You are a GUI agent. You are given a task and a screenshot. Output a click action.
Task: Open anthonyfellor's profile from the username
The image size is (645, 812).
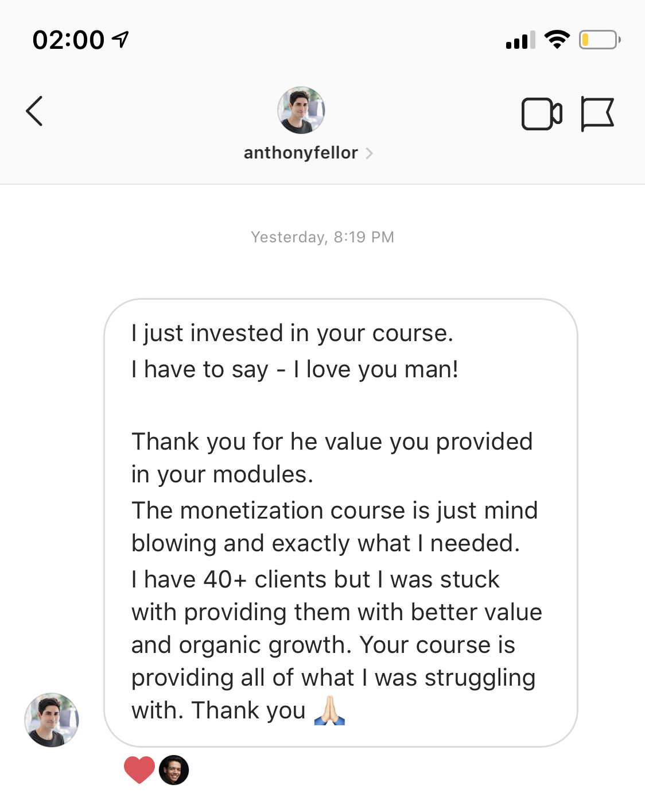click(301, 153)
